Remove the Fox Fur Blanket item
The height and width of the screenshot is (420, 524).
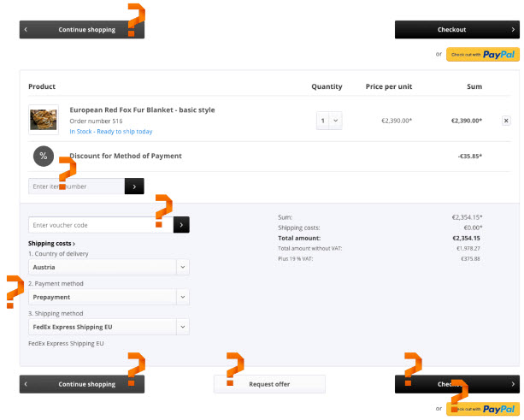pyautogui.click(x=506, y=121)
